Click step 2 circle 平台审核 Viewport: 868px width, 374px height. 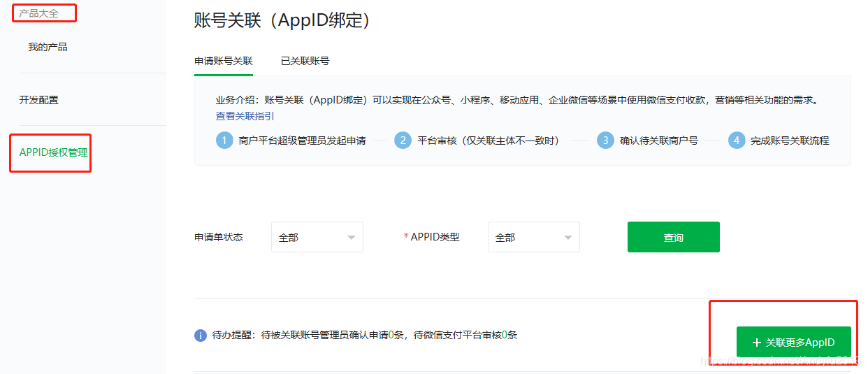[x=403, y=141]
